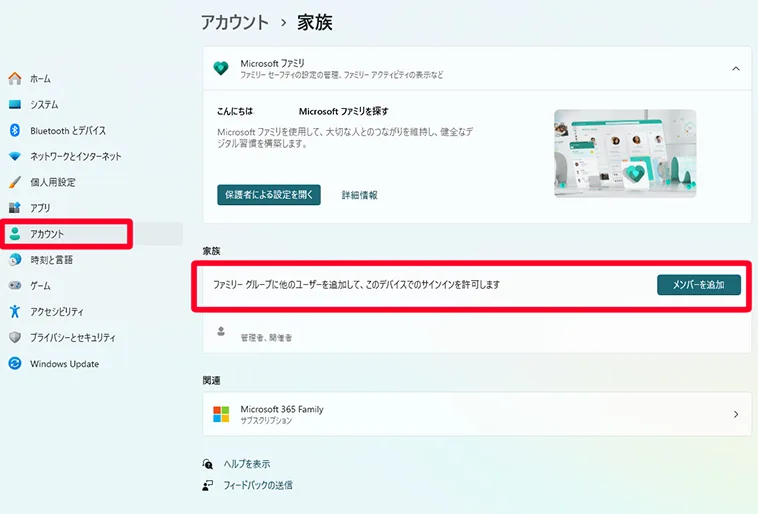758x514 pixels.
Task: Click the Windows Update sync icon
Action: [15, 364]
